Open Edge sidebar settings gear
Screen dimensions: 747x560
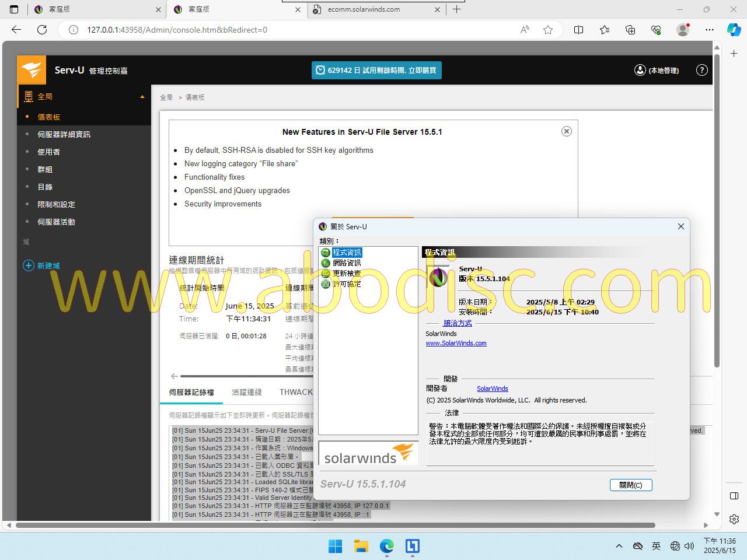point(734,519)
